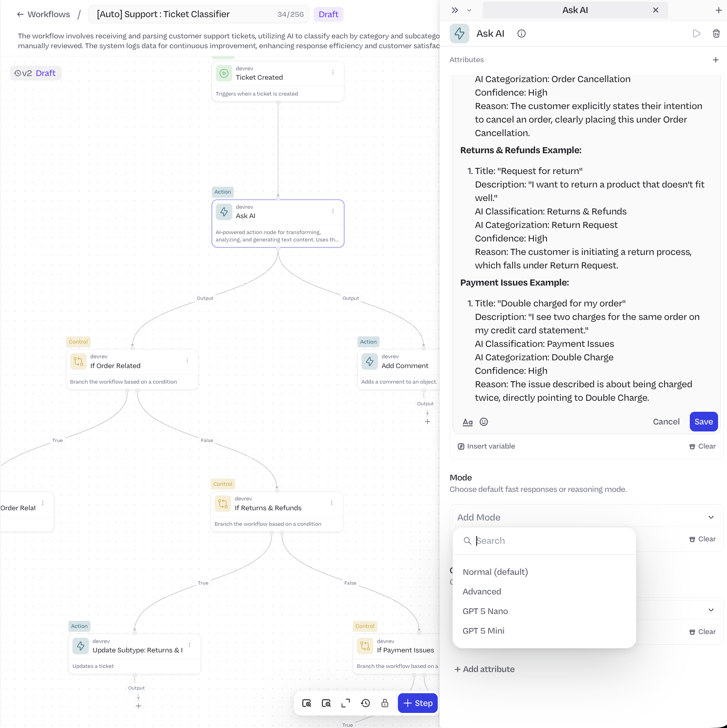Select the Add Comment node icon
The width and height of the screenshot is (727, 728).
pyautogui.click(x=370, y=361)
